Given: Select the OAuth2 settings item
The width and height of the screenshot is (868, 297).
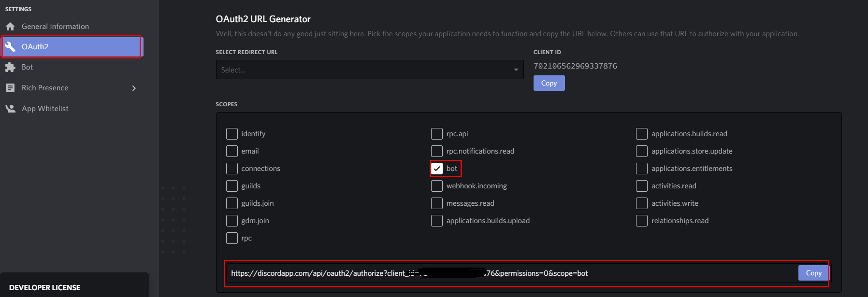Looking at the screenshot, I should (x=72, y=47).
